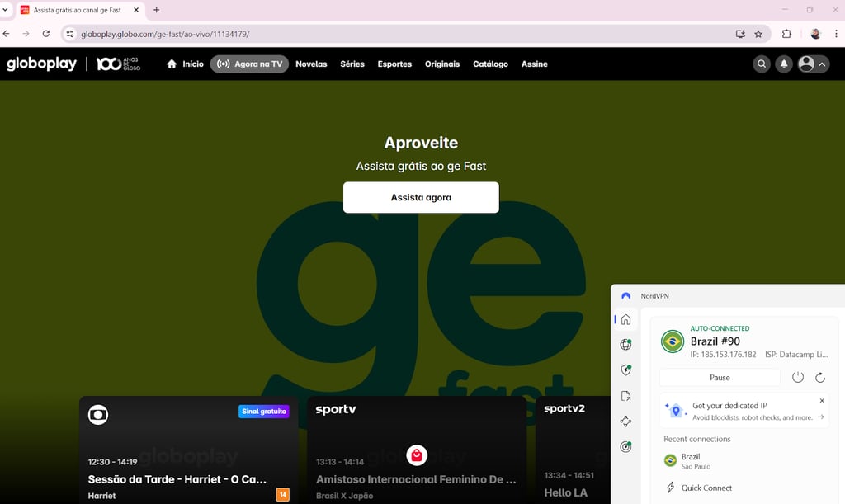Click NordVPN Quick Connect
Image resolution: width=845 pixels, height=504 pixels.
(700, 488)
